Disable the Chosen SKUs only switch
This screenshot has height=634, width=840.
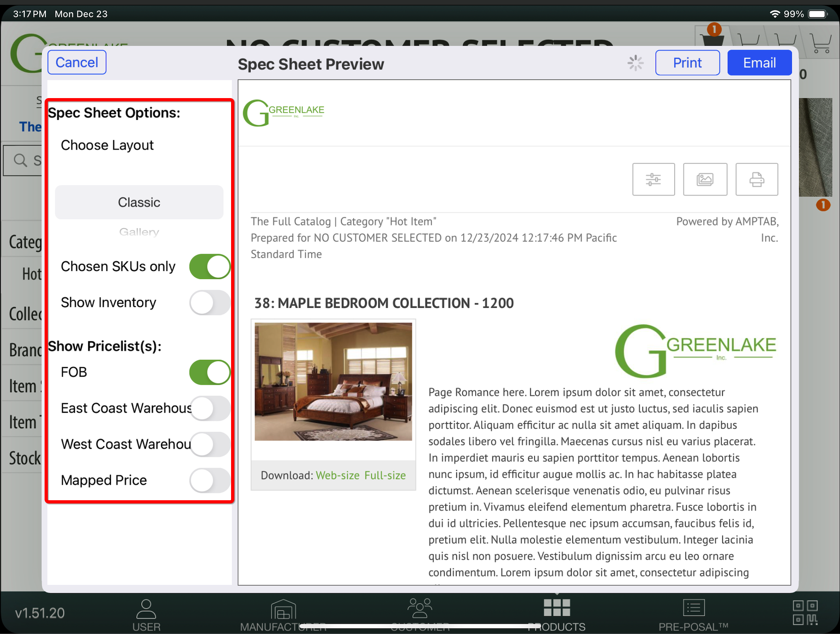[210, 266]
